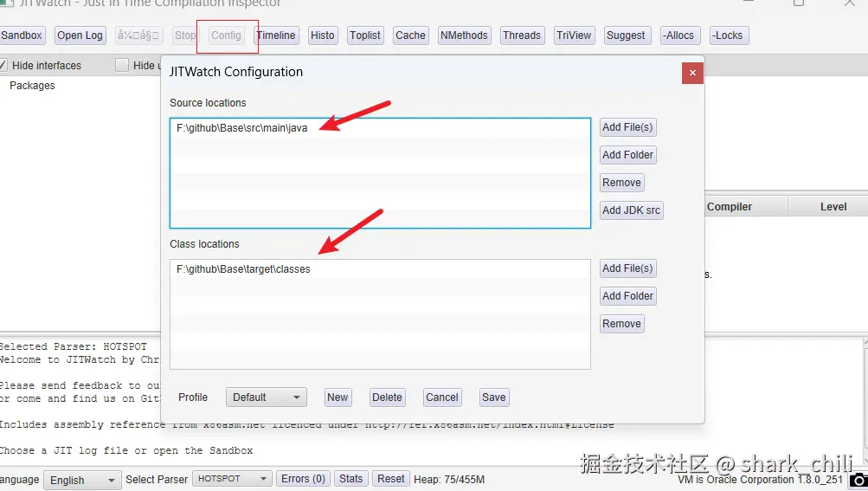
Task: Open the Select Parser dropdown showing HOTSPOT
Action: [x=232, y=479]
